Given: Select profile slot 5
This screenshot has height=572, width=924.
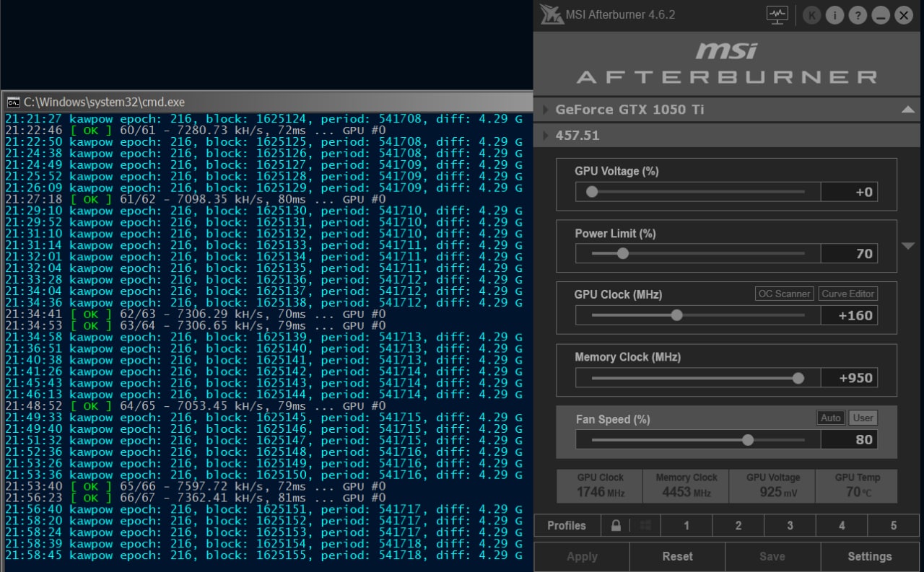Looking at the screenshot, I should [894, 525].
